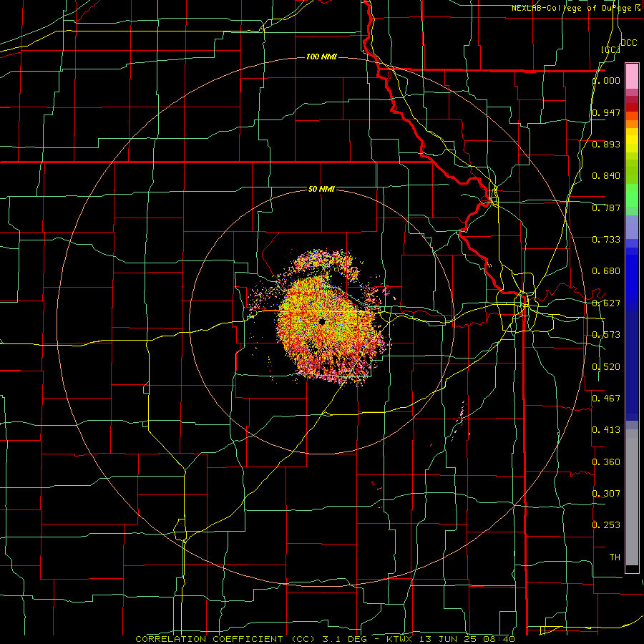Click the .000 top scale value
The width and height of the screenshot is (644, 644).
(606, 80)
